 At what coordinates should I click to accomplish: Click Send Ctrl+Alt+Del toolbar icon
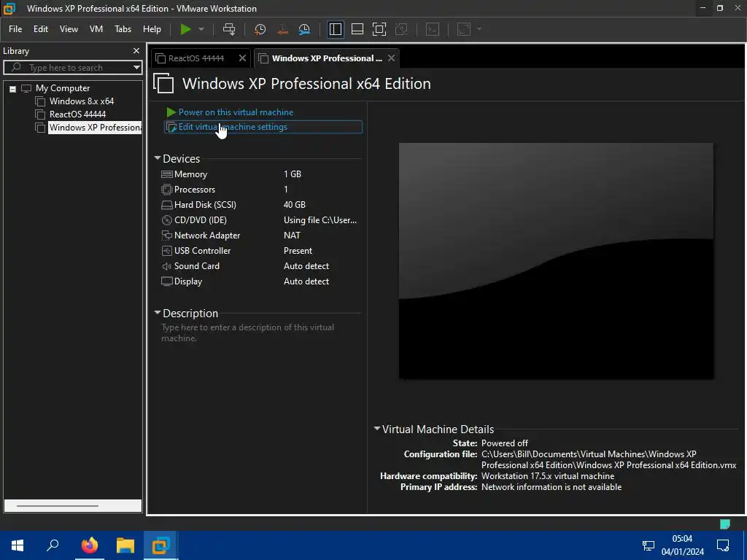(x=229, y=29)
